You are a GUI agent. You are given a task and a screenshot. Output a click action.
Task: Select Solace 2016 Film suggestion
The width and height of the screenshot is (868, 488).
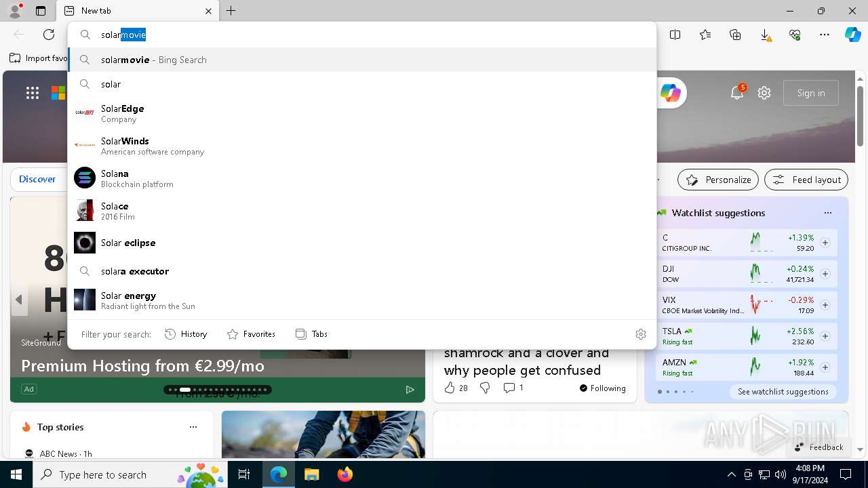tap(362, 211)
